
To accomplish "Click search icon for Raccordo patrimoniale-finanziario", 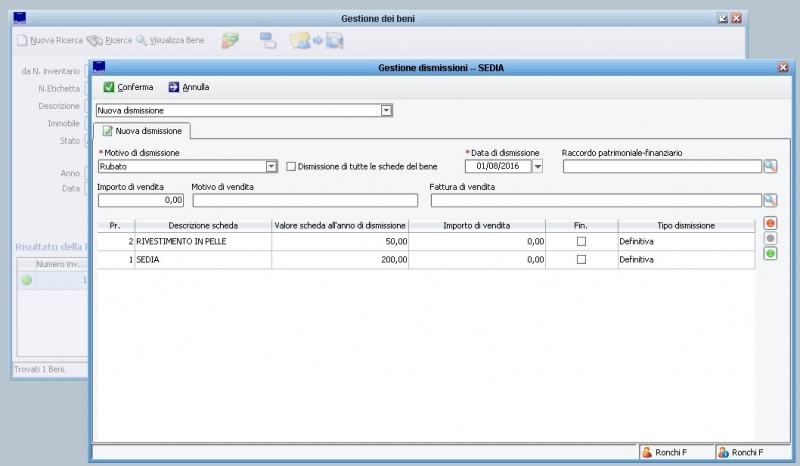I will tap(770, 166).
